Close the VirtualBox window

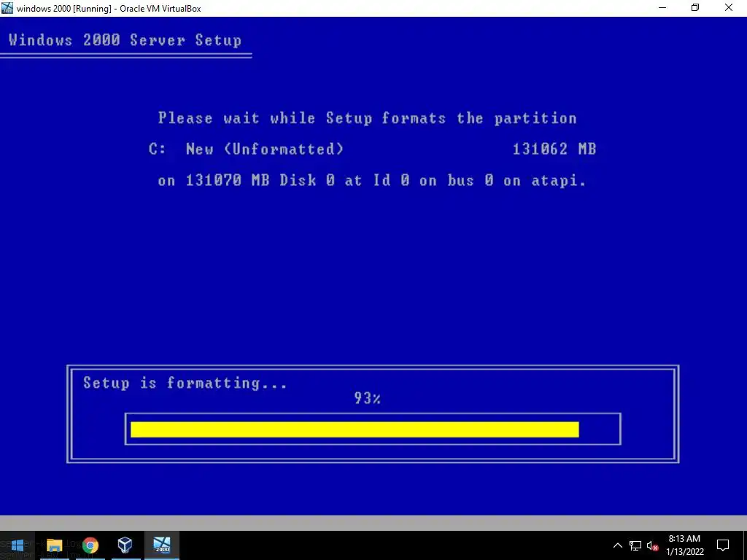[729, 8]
